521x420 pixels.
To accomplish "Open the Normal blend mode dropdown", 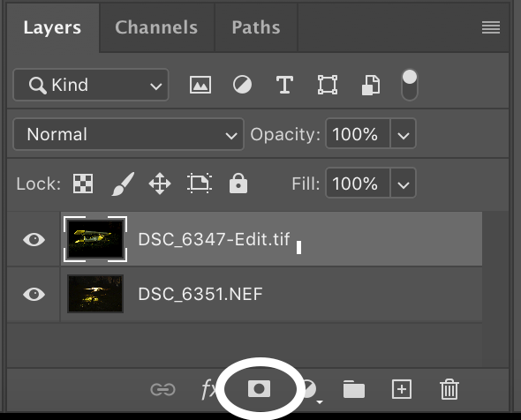I will [128, 134].
